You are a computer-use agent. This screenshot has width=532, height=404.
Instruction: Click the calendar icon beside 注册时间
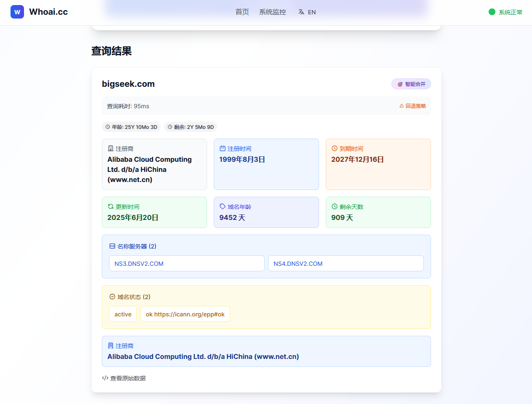point(223,148)
